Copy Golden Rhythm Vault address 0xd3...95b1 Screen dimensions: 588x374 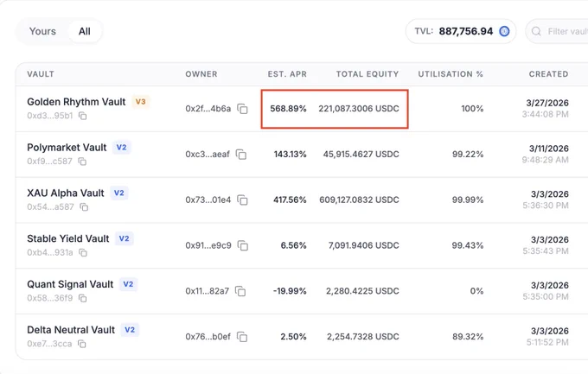[x=82, y=116]
